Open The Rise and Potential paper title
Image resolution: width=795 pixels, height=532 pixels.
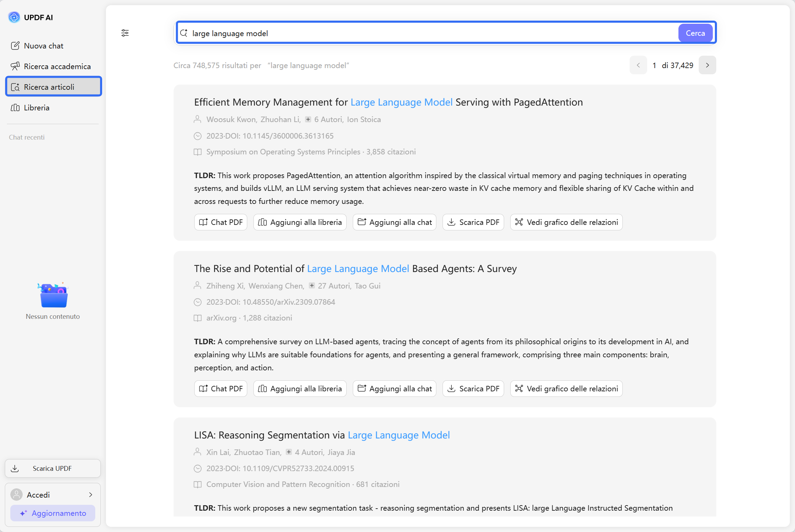point(355,269)
